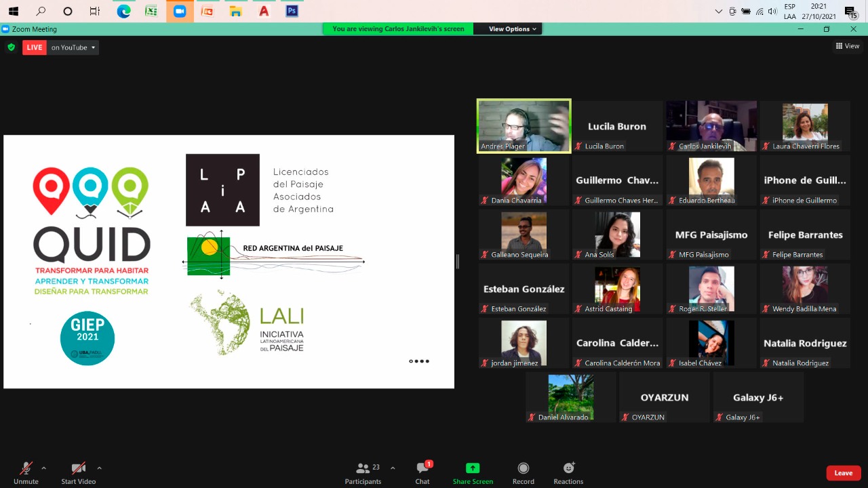868x488 pixels.
Task: Open the notification center icon
Action: click(x=850, y=12)
